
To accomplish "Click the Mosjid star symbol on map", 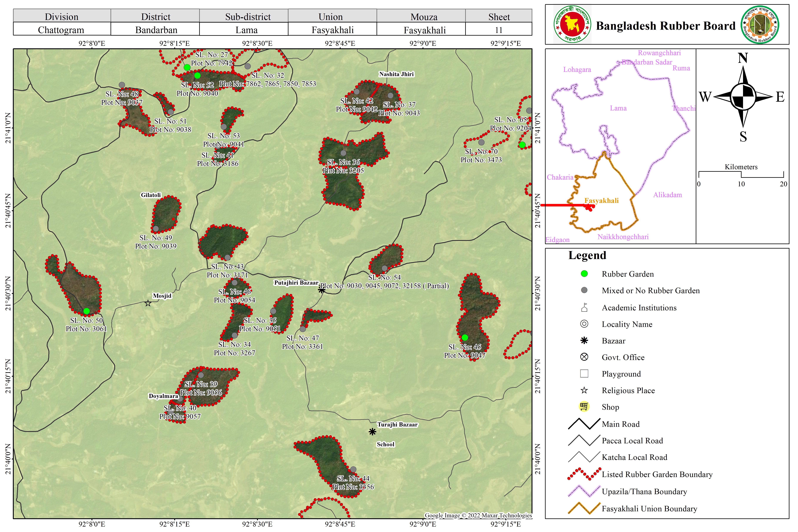I will point(148,303).
